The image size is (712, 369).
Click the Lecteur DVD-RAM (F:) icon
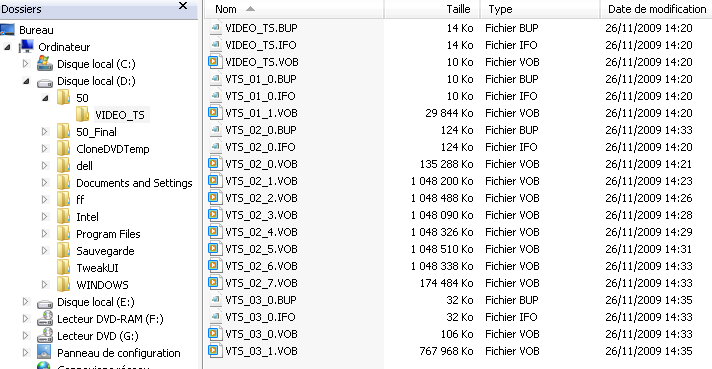[44, 319]
